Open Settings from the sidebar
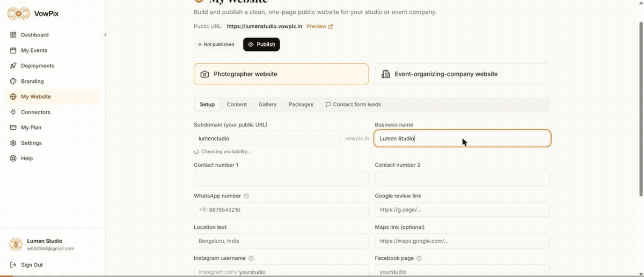The width and height of the screenshot is (644, 277). [53, 143]
